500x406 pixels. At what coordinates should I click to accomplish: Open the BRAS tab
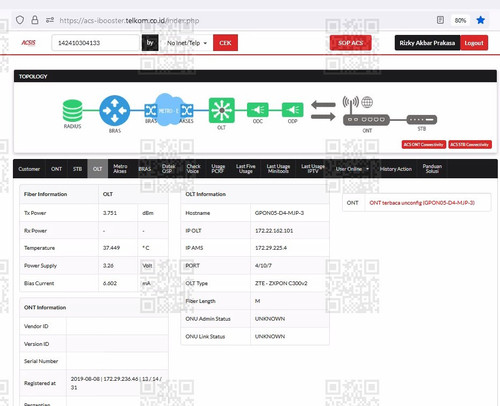pyautogui.click(x=145, y=169)
